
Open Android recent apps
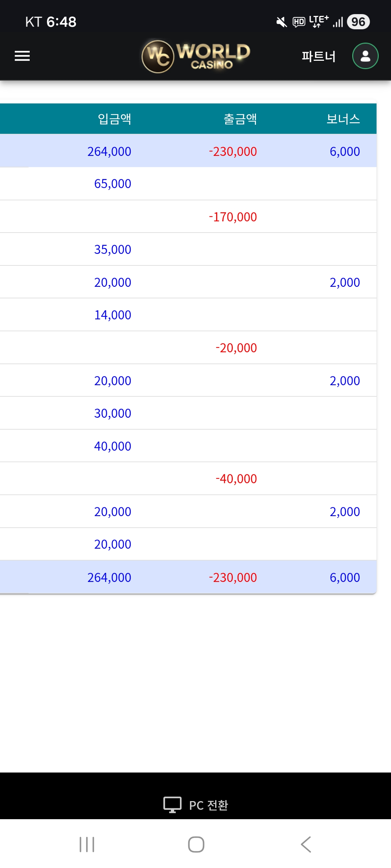pyautogui.click(x=87, y=844)
